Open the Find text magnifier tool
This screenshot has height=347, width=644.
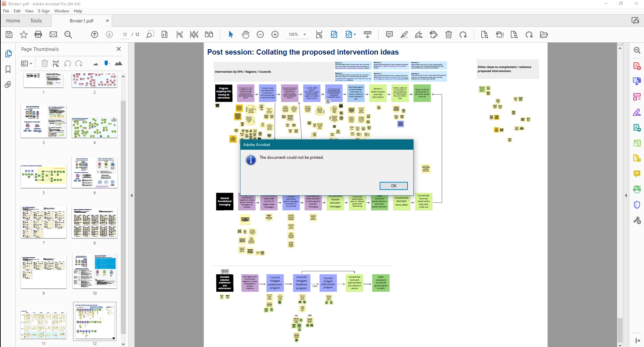[x=68, y=34]
